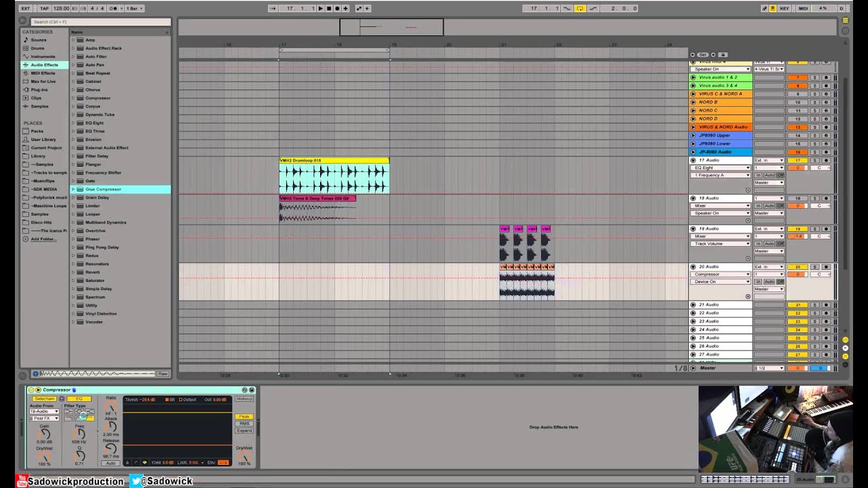
Task: Open Audio Effects category
Action: [45, 65]
